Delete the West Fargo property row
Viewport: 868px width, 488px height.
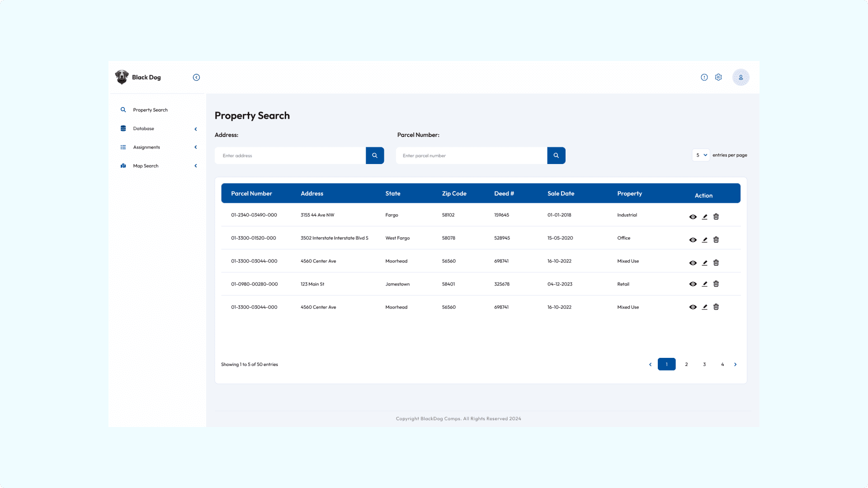tap(716, 240)
